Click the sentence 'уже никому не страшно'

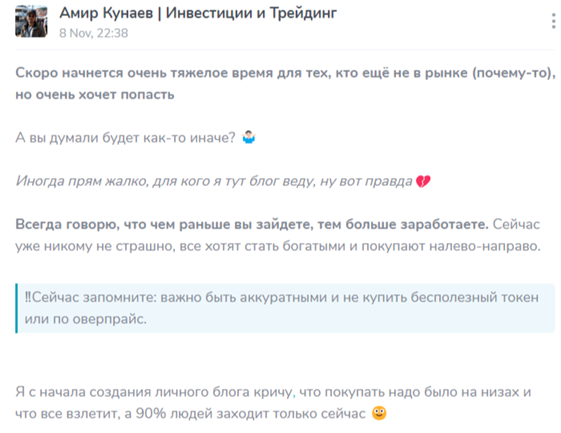tap(278, 247)
